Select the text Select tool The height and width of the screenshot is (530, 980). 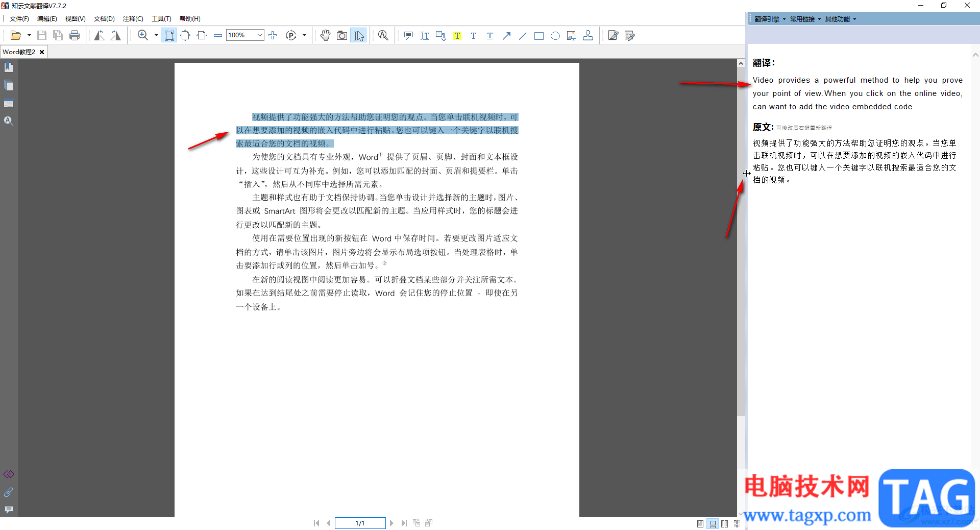359,35
